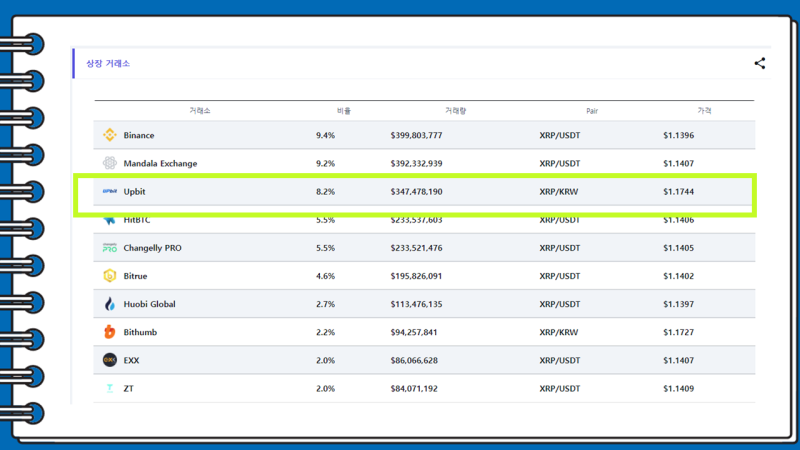Image resolution: width=800 pixels, height=450 pixels.
Task: Click Bitrue share value 4.6%
Action: (x=326, y=276)
